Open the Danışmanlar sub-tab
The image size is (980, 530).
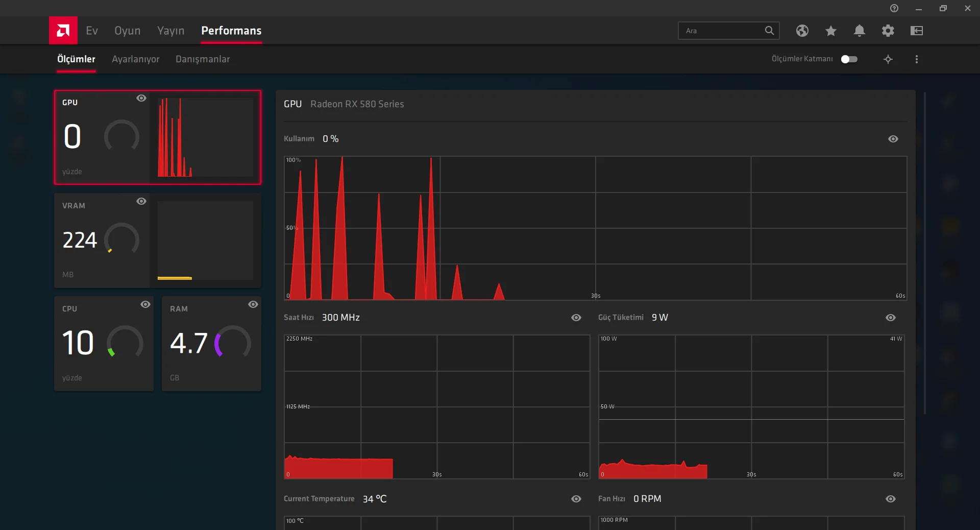tap(203, 59)
